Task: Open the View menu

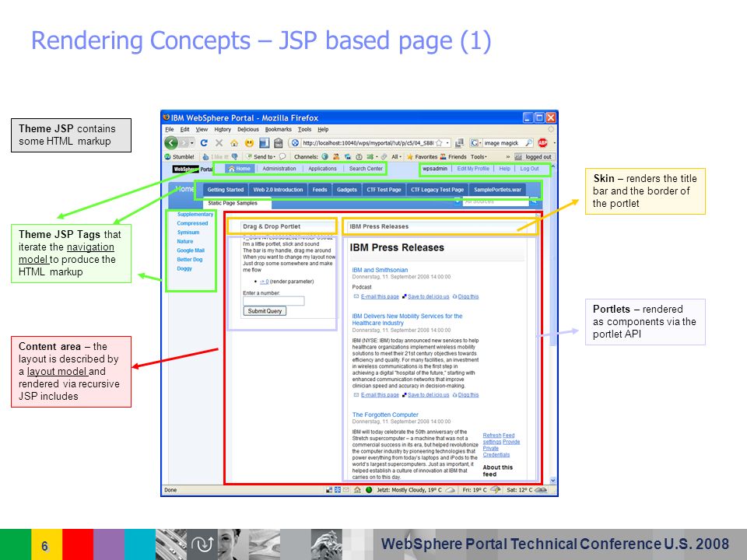Action: 202,130
